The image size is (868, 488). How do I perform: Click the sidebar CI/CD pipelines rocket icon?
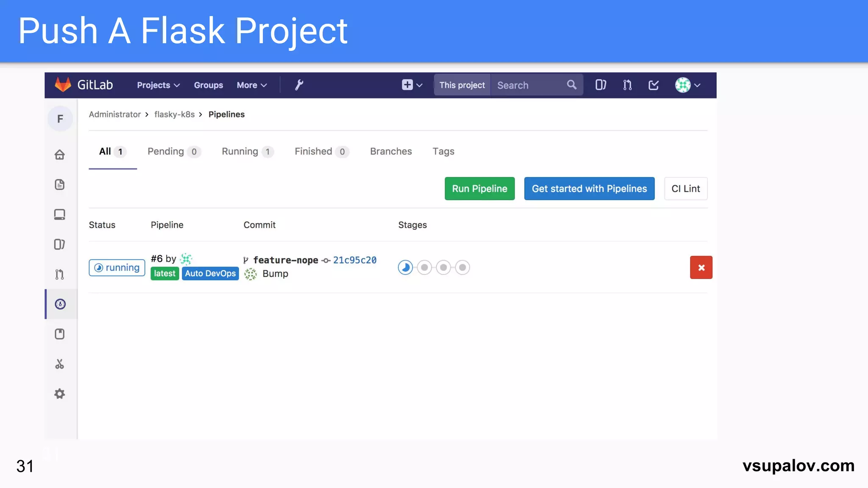[x=60, y=304]
